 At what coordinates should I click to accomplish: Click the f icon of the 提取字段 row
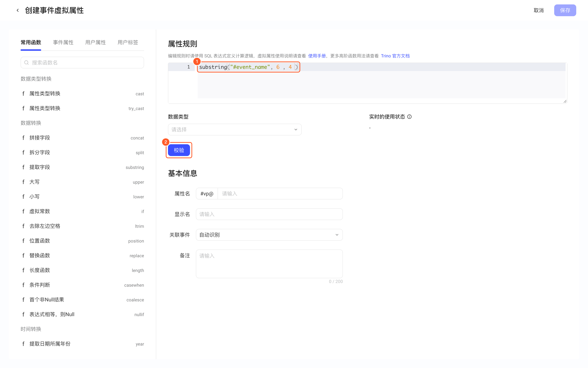click(23, 167)
